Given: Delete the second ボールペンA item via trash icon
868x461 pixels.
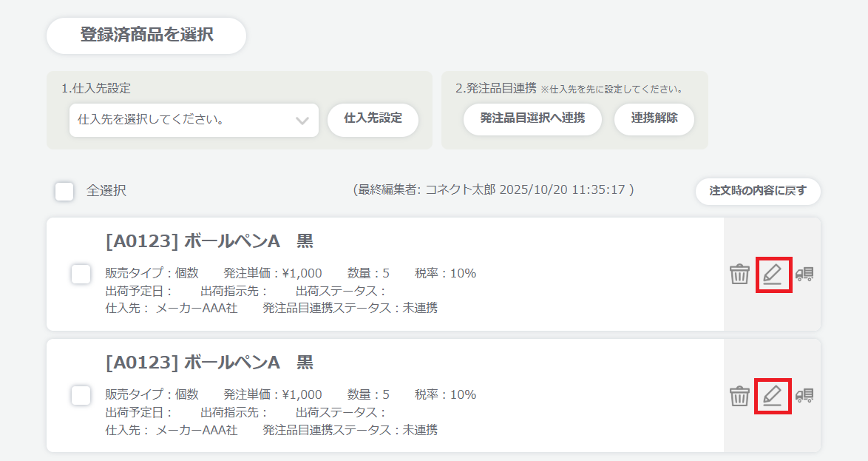Looking at the screenshot, I should point(739,396).
